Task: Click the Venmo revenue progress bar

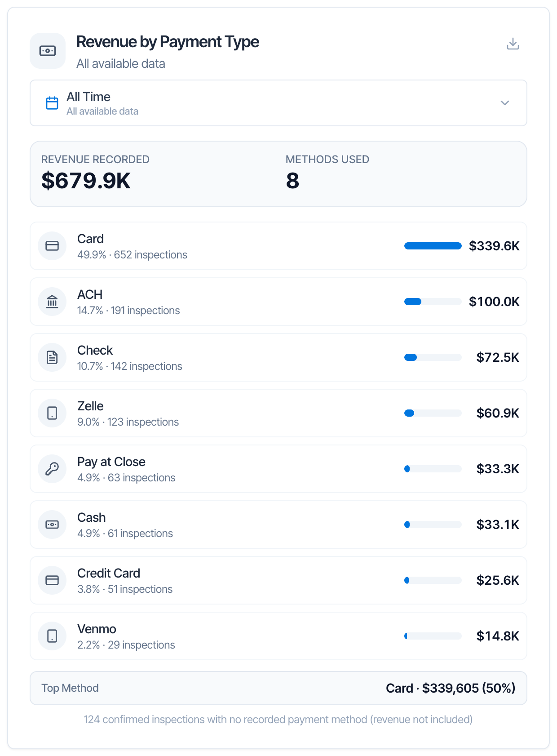Action: click(x=433, y=636)
